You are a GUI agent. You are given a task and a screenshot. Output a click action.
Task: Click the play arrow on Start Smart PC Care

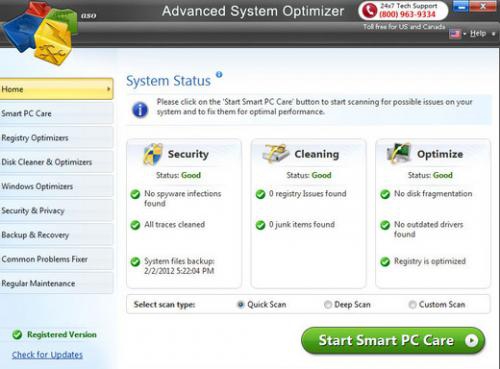point(471,340)
